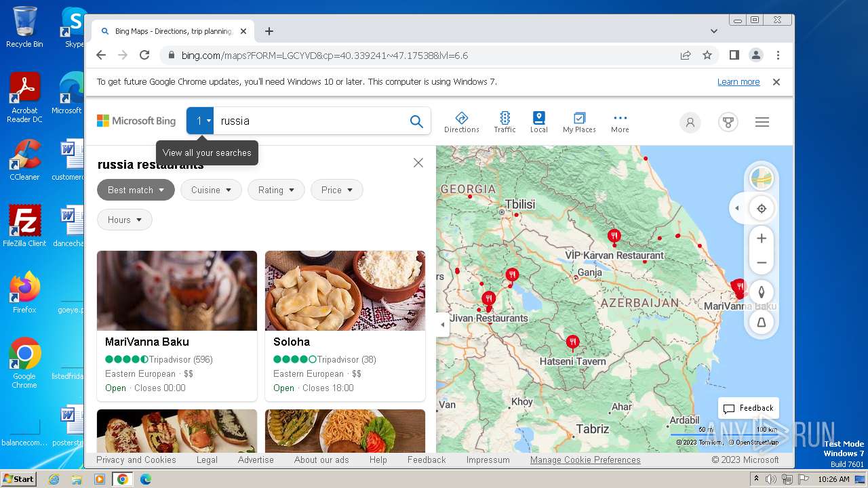The height and width of the screenshot is (488, 868).
Task: Open the account sign-in icon
Action: pyautogui.click(x=690, y=122)
